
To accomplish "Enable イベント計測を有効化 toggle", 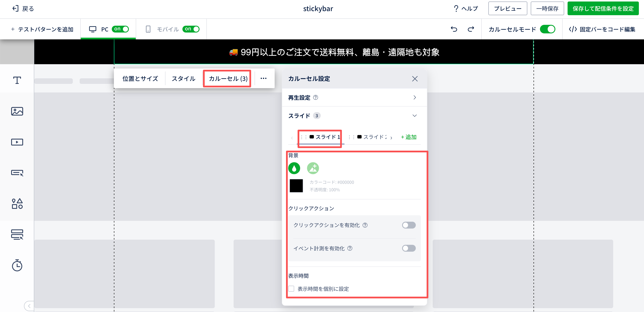I will coord(409,248).
